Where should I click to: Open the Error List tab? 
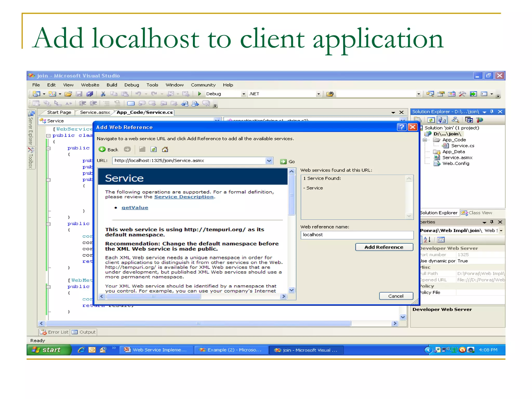click(54, 332)
